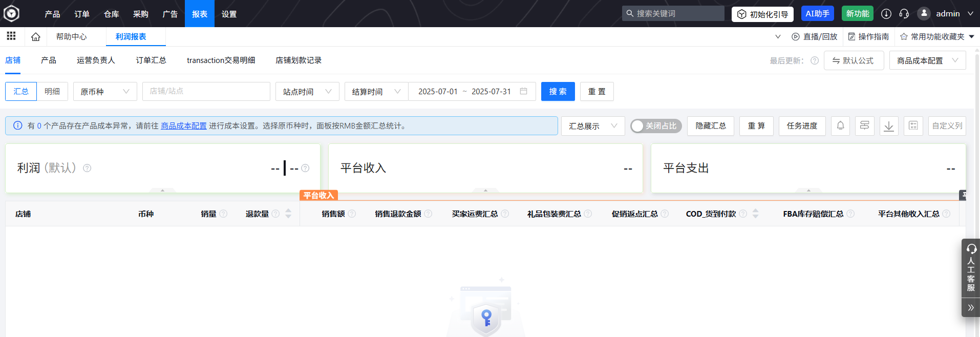Click the help icon beside 利润 (默认)

click(x=87, y=168)
